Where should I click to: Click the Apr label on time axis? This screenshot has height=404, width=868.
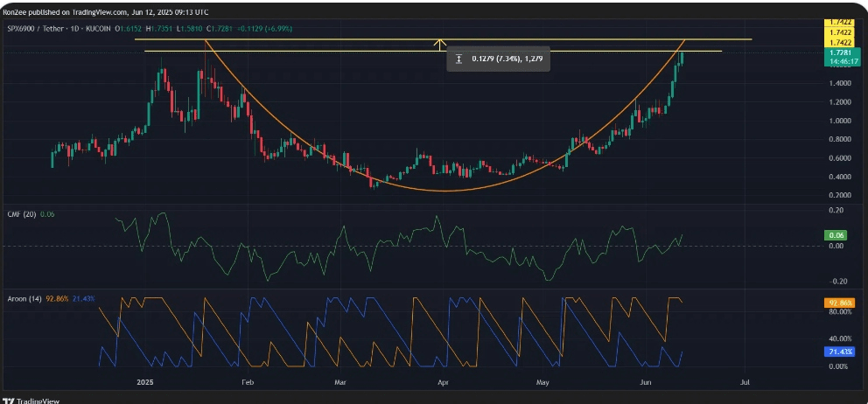[x=443, y=382]
